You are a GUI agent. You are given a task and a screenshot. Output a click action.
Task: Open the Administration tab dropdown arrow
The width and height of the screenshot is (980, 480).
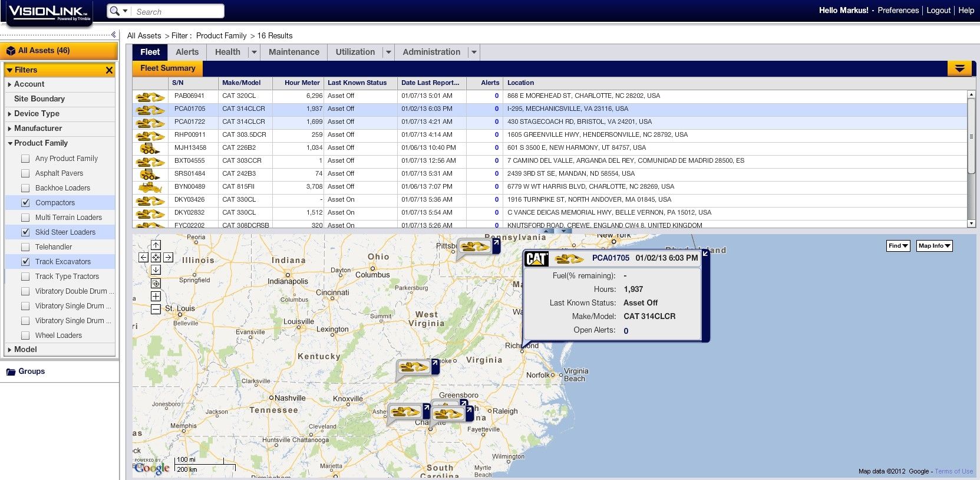coord(474,52)
